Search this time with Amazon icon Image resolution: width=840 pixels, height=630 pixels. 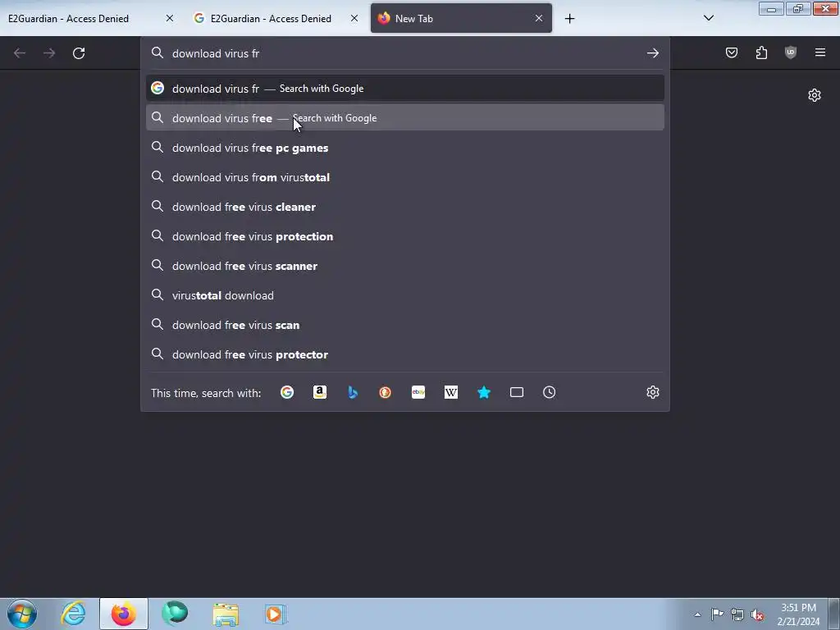[x=320, y=393]
